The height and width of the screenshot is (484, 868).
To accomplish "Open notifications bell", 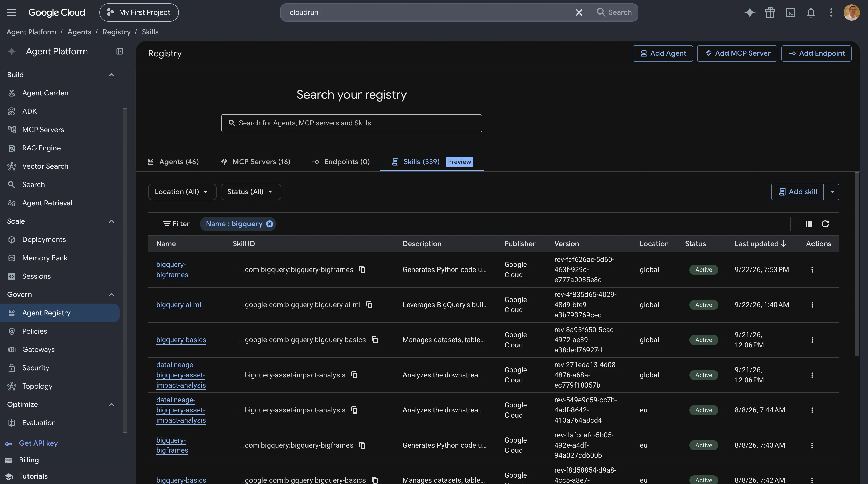I will (x=811, y=12).
